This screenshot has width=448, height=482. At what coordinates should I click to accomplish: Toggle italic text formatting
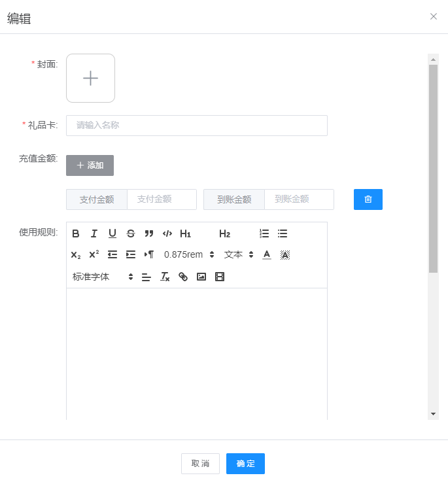click(x=94, y=233)
